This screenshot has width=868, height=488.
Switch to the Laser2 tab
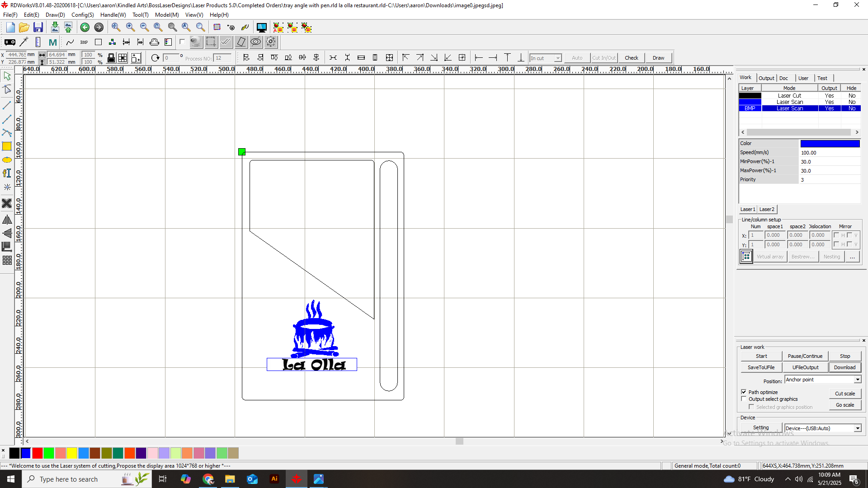click(x=767, y=209)
